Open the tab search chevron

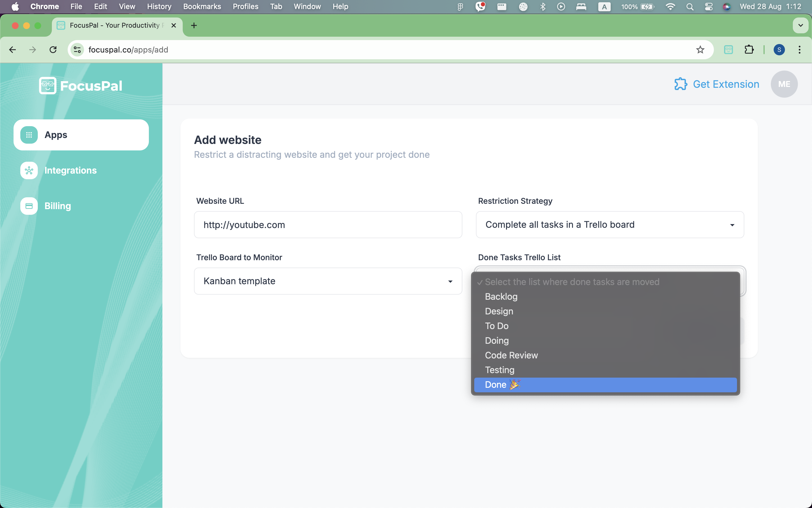click(x=801, y=25)
